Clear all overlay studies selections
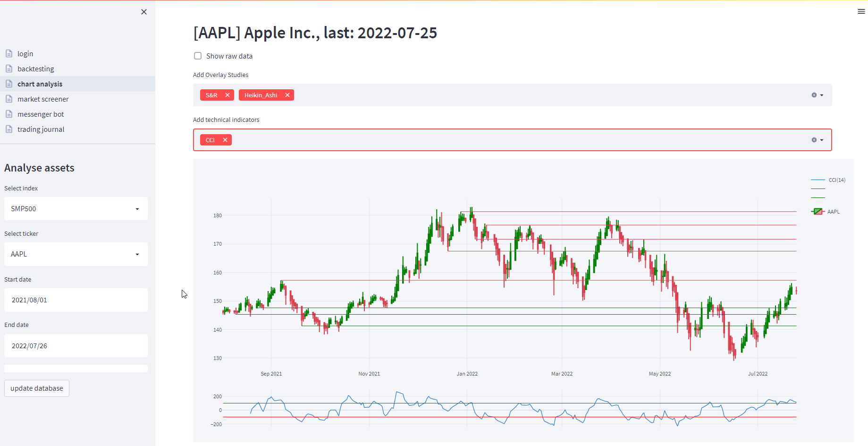868x446 pixels. (814, 95)
